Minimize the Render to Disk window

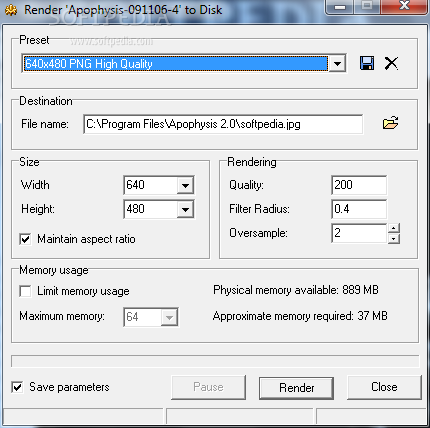click(340, 6)
